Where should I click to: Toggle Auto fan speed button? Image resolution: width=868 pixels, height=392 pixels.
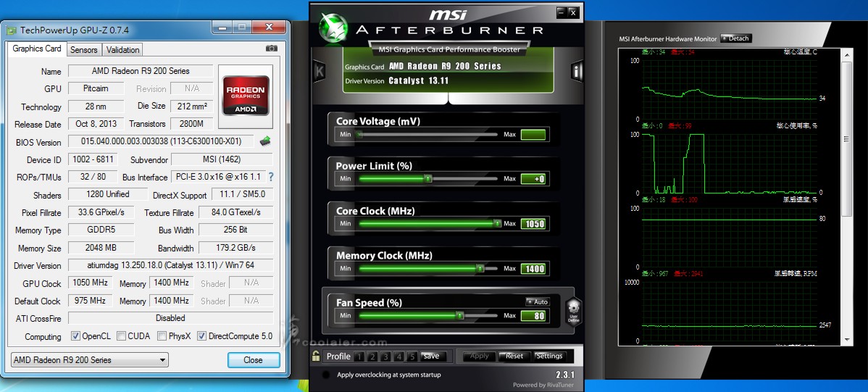(537, 301)
